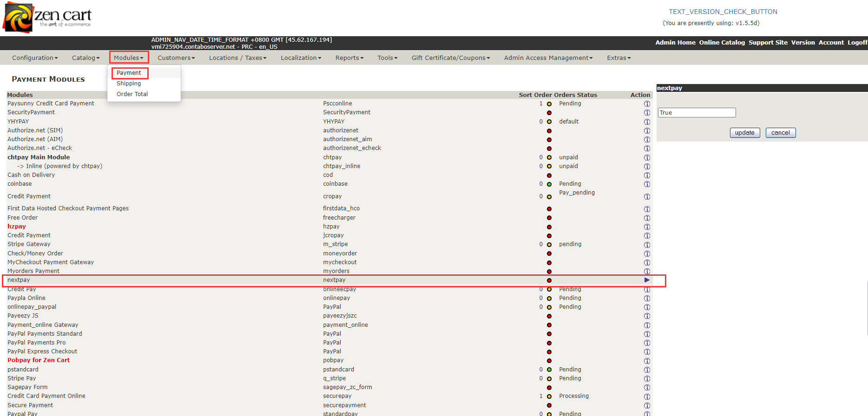Click the Logoff link
Image resolution: width=868 pixels, height=416 pixels.
point(857,42)
